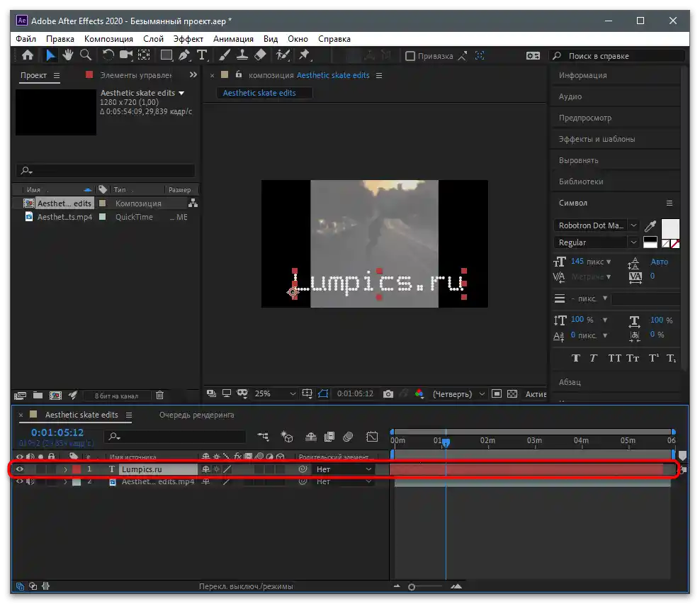This screenshot has width=700, height=604.
Task: Select the Selection arrow tool
Action: (50, 55)
